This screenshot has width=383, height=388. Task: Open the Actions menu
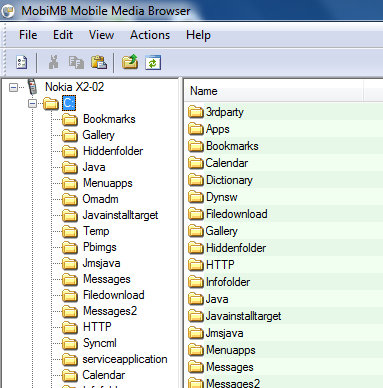tap(150, 35)
